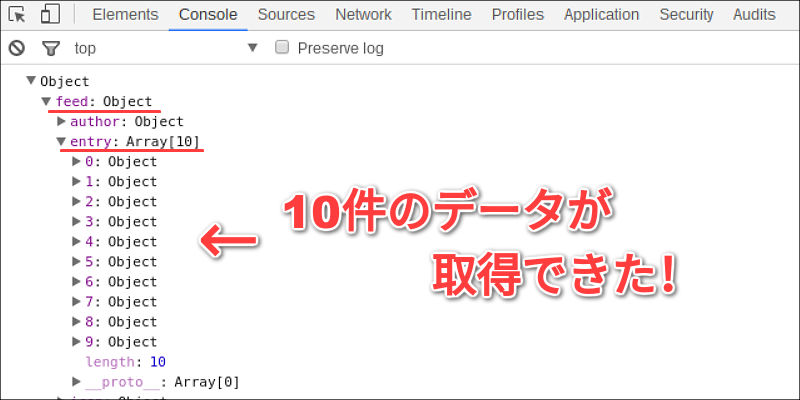The height and width of the screenshot is (400, 800).
Task: Expand the author: Object node
Action: 61,121
